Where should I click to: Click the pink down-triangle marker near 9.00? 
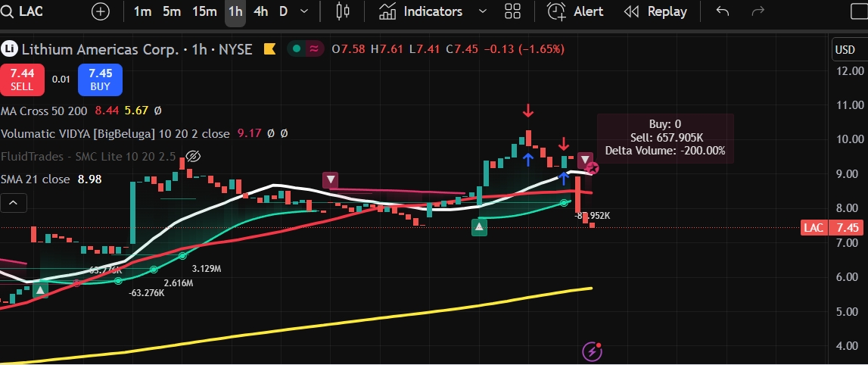click(x=331, y=180)
